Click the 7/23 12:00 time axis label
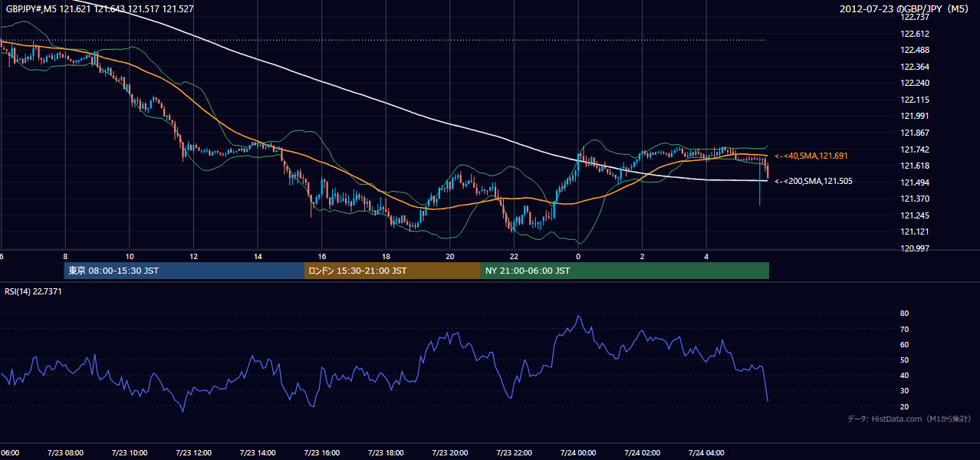This screenshot has width=980, height=460. point(193,452)
